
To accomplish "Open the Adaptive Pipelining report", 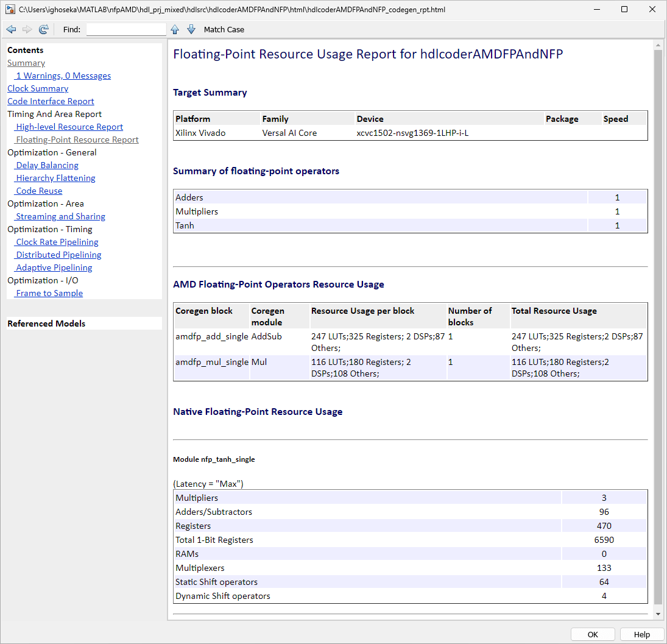I will pyautogui.click(x=54, y=267).
